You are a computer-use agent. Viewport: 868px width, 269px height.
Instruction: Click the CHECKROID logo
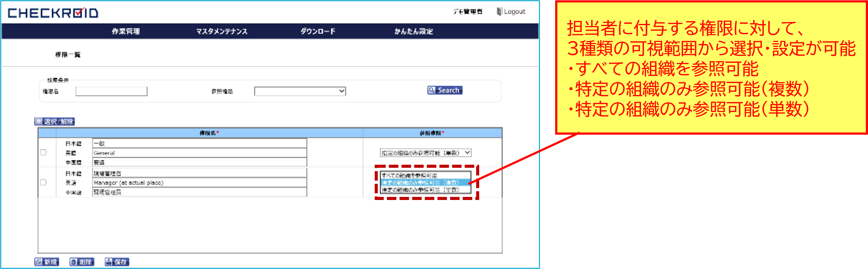(x=53, y=13)
